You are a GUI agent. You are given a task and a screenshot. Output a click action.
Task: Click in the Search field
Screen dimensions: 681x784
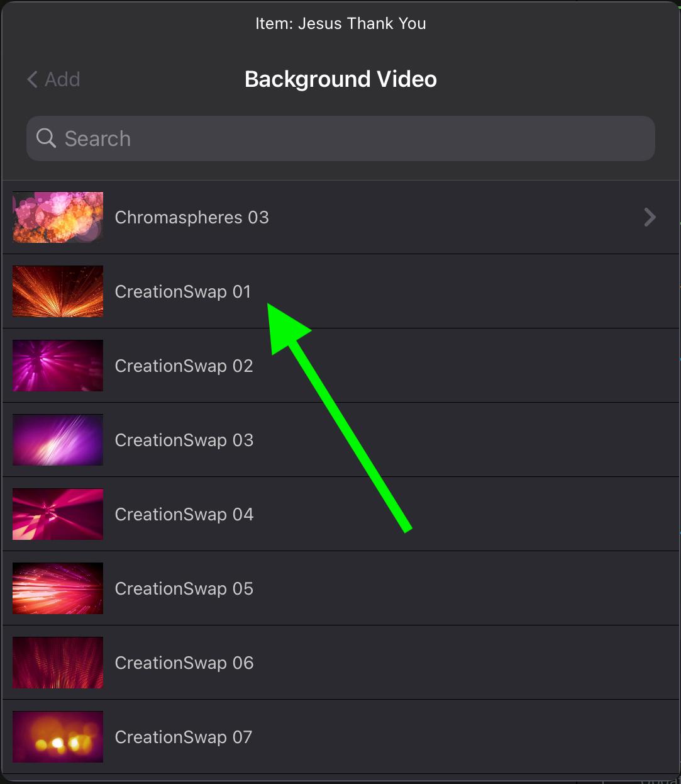click(341, 138)
